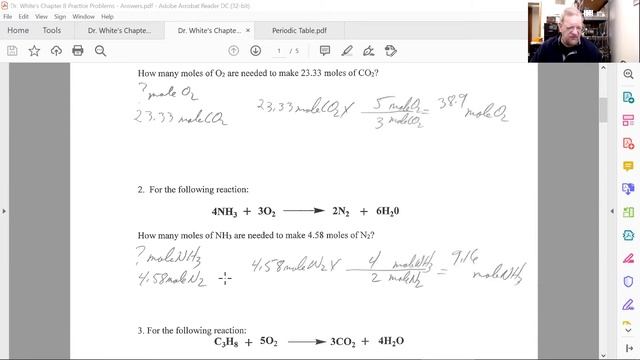The width and height of the screenshot is (640, 360).
Task: Switch to the first Dr. White's Chapter tab
Action: coord(119,31)
